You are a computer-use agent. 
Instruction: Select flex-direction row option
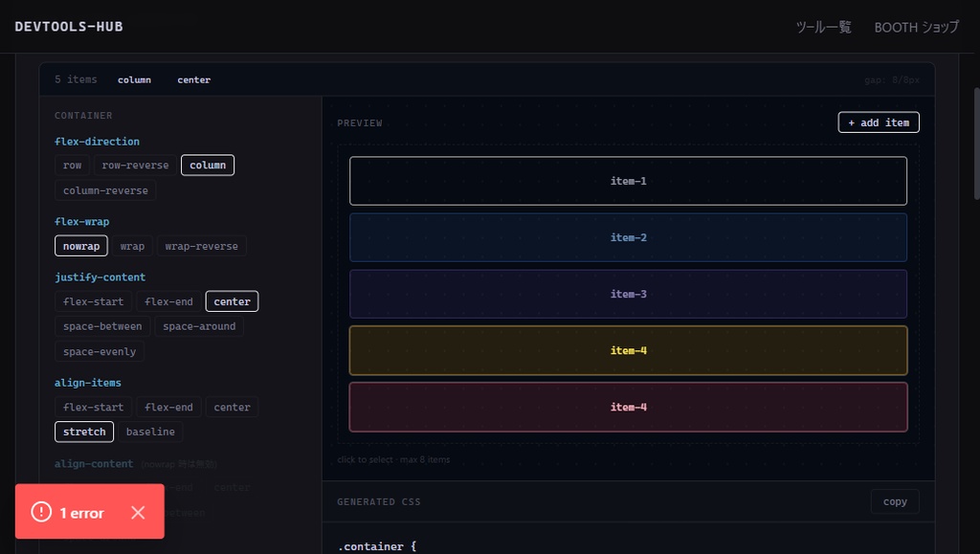[x=72, y=165]
